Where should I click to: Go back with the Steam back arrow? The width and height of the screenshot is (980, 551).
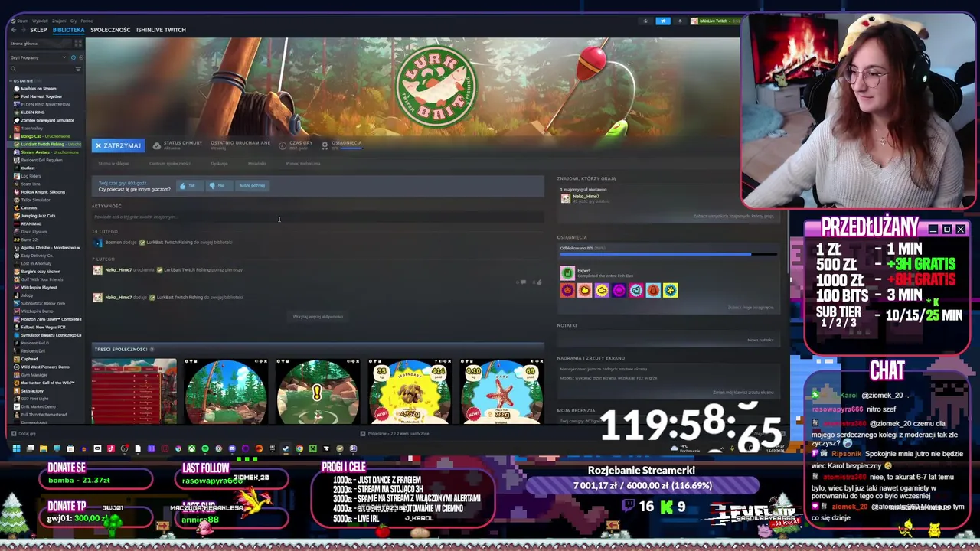pos(13,30)
